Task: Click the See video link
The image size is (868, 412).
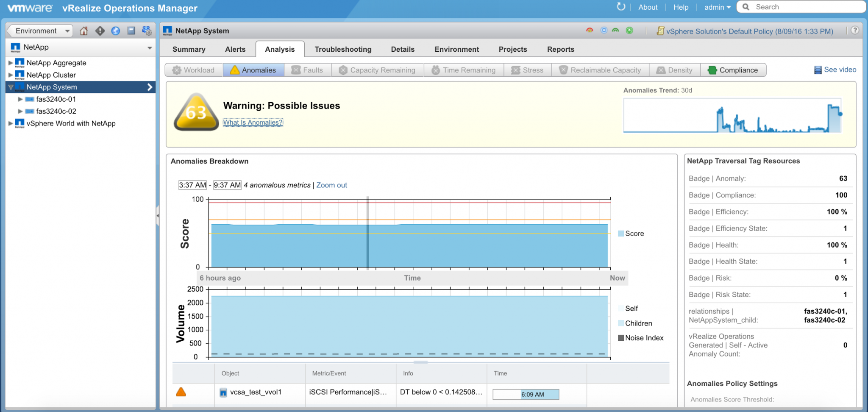Action: tap(840, 70)
